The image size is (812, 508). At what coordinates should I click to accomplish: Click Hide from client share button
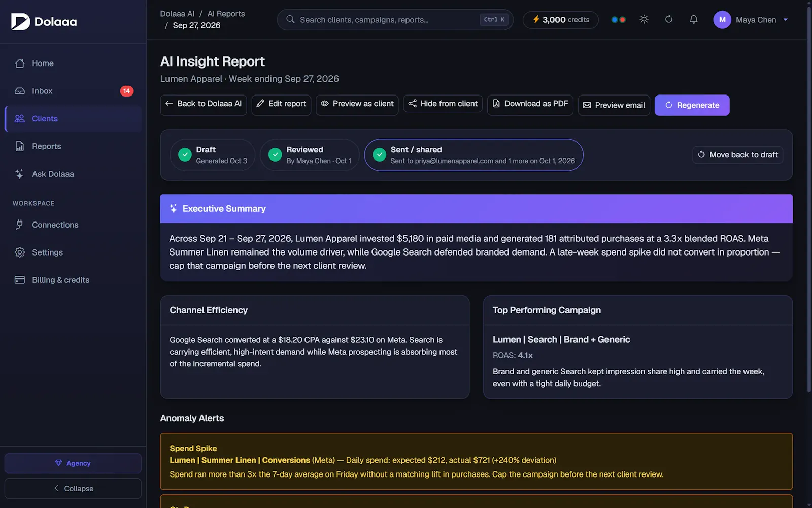[x=443, y=104]
